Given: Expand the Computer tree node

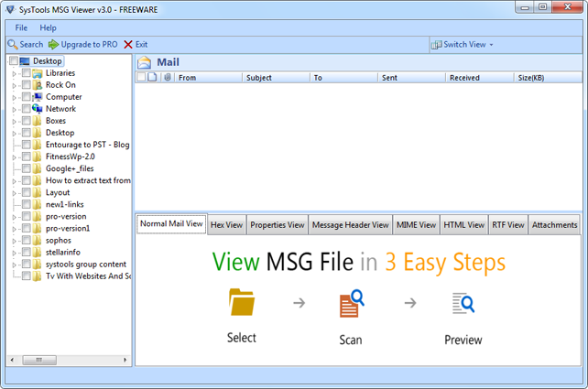Looking at the screenshot, I should coord(15,98).
